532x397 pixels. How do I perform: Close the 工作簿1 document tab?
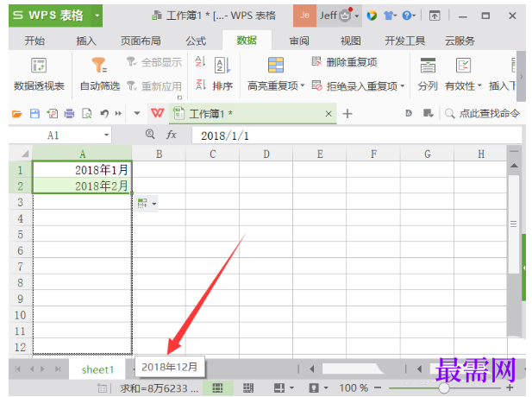tap(329, 114)
